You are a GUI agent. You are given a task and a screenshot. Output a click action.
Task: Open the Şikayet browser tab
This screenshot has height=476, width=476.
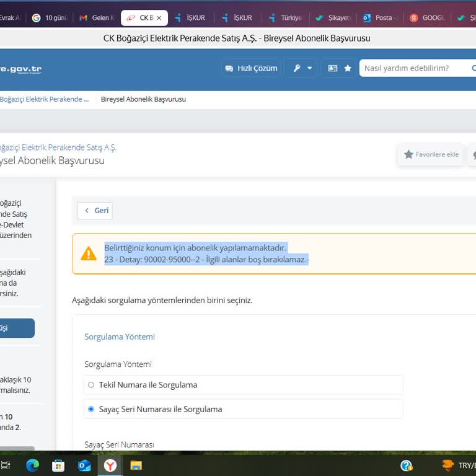[x=333, y=18]
